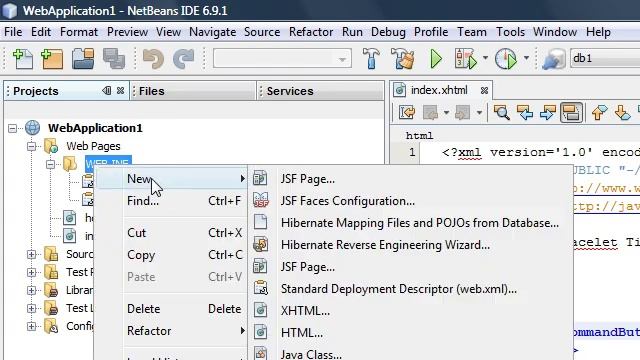
Task: Expand the Libraries node
Action: tap(31, 290)
